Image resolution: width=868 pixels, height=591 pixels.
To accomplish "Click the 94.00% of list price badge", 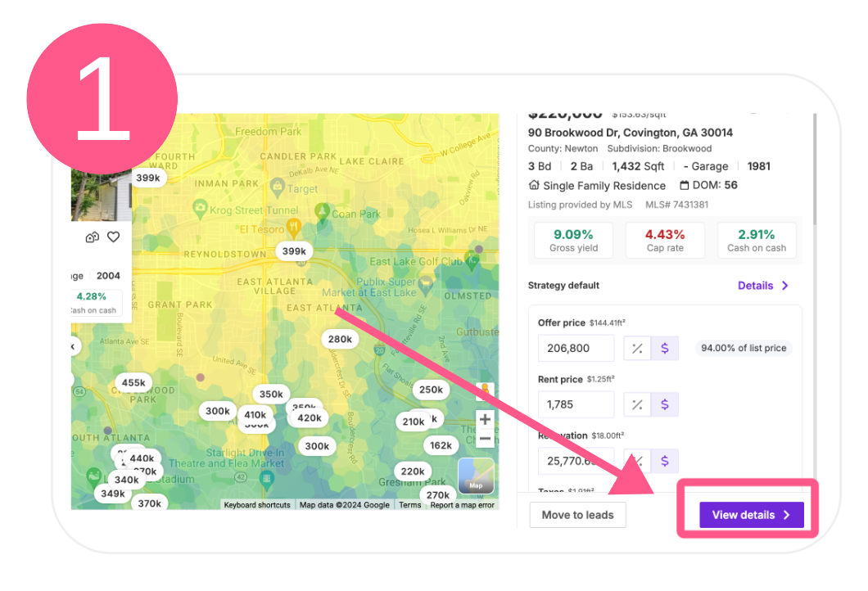I will point(744,348).
